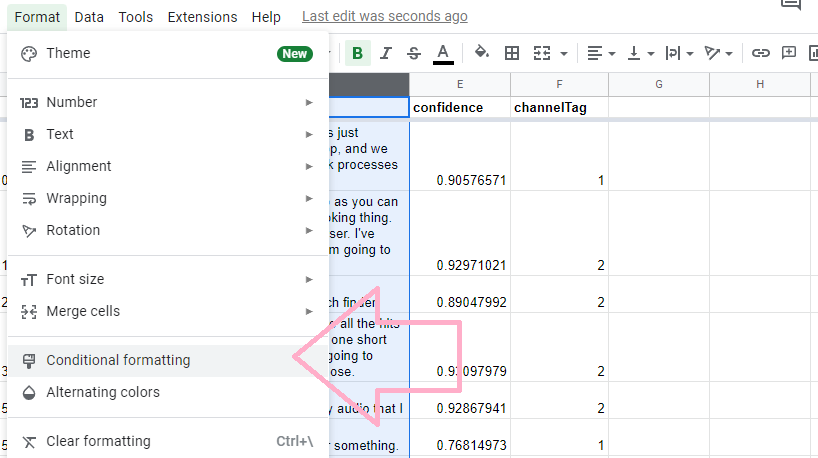
Task: Select Conditional formatting menu entry
Action: (118, 360)
